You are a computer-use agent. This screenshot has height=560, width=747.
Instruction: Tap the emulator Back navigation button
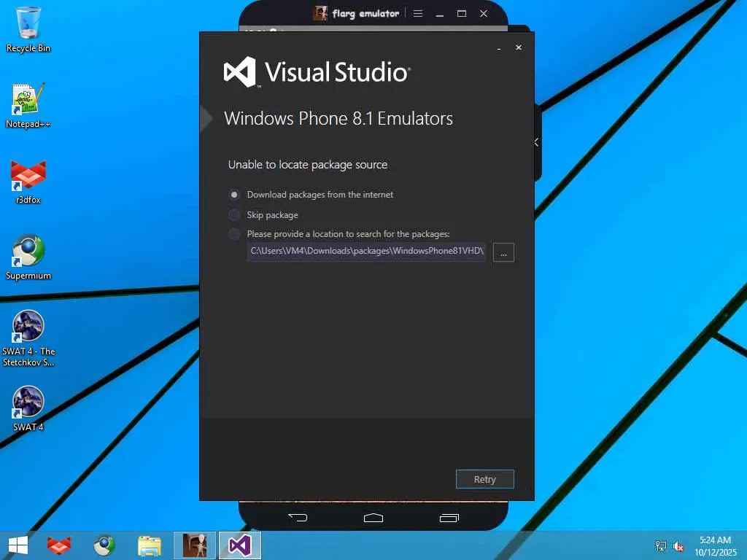click(298, 518)
